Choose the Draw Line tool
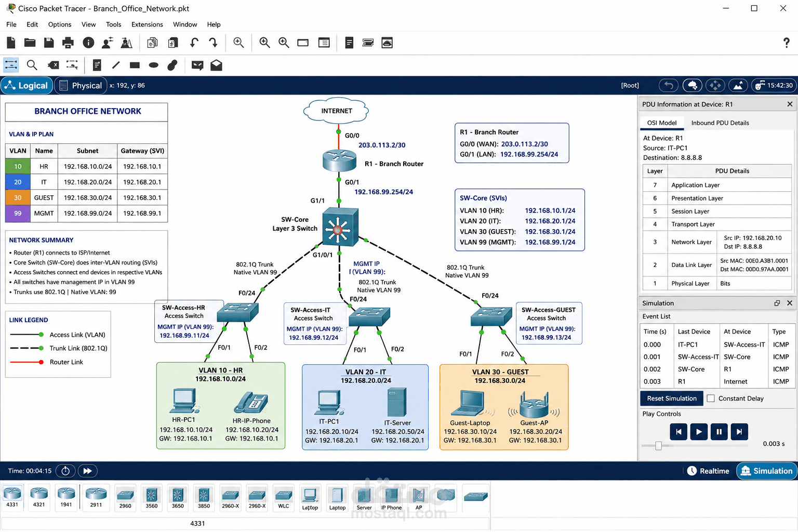Viewport: 798px width, 532px height. coord(116,65)
